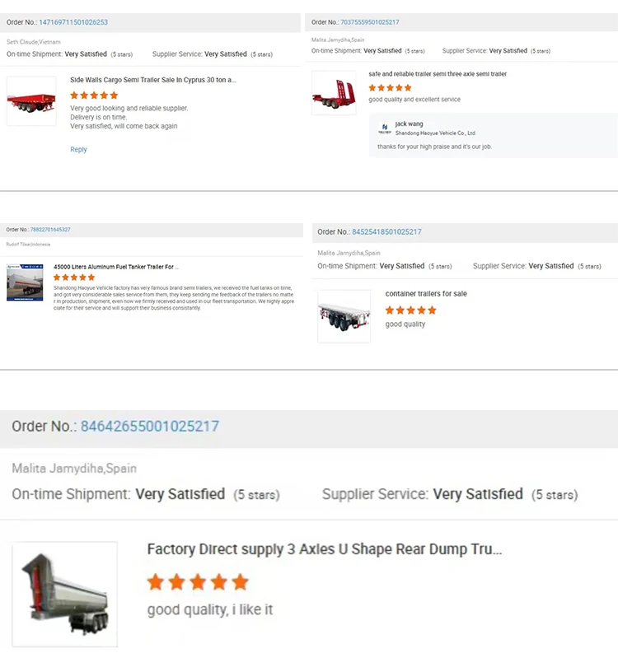Open white container trailer thumbnail
This screenshot has height=672, width=618.
click(x=344, y=316)
